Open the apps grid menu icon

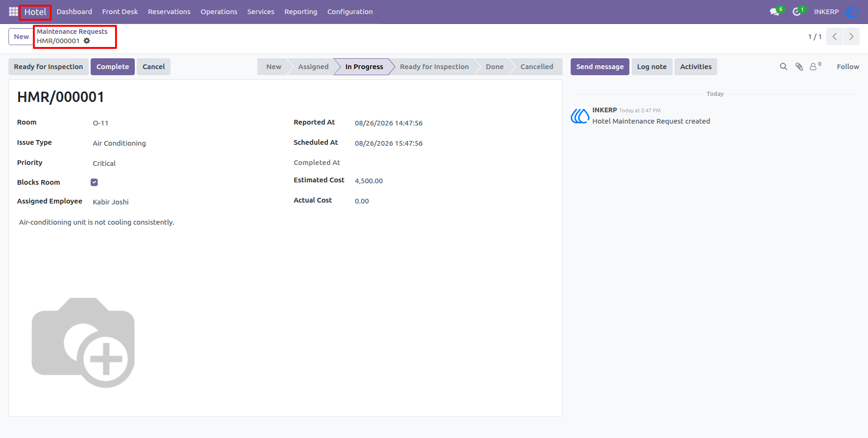[13, 12]
